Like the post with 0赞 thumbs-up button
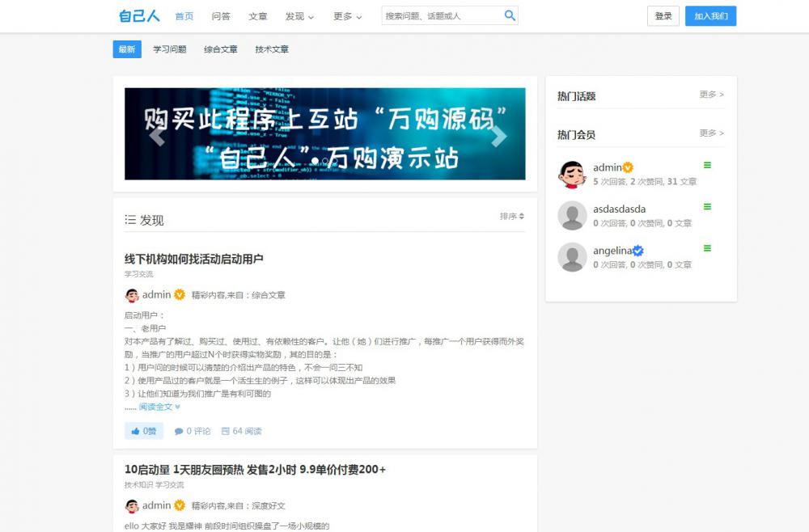The height and width of the screenshot is (532, 809). (x=144, y=431)
